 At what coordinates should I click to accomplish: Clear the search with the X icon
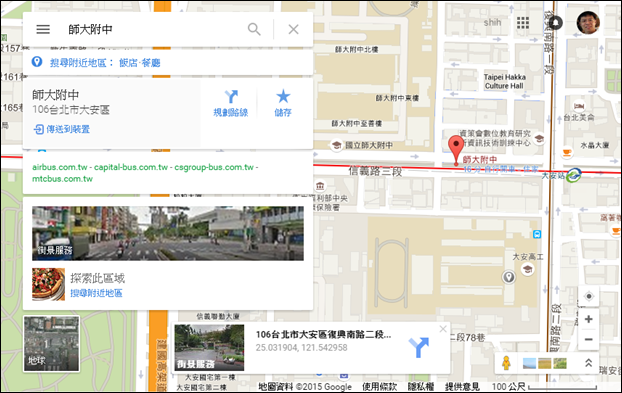(x=294, y=29)
